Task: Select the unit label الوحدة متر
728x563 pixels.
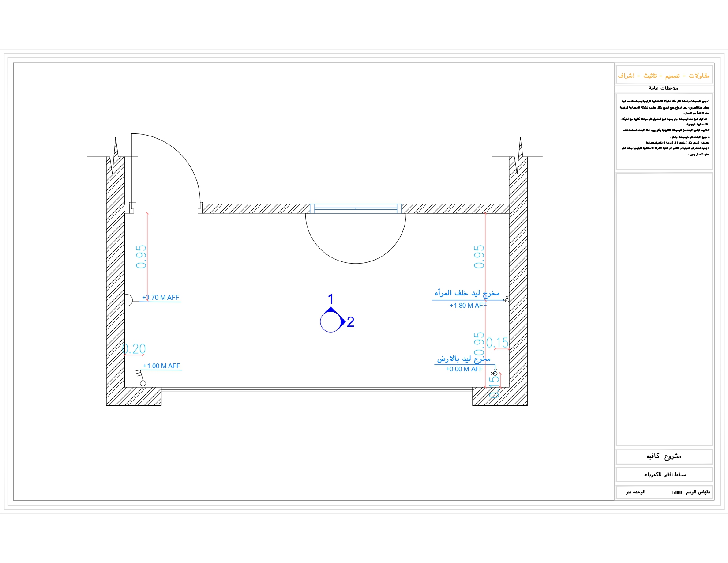Action: click(x=635, y=492)
